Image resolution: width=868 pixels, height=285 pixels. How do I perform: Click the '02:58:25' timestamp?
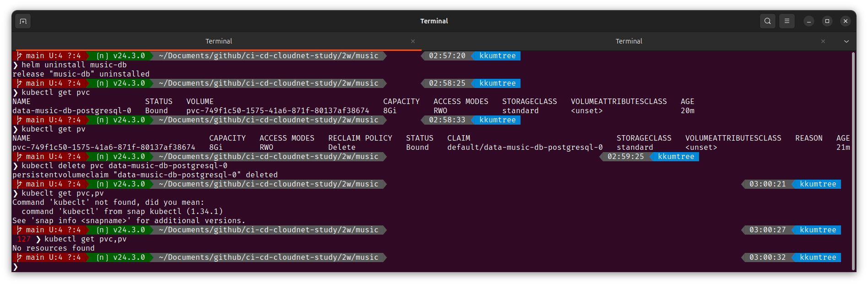click(x=447, y=83)
